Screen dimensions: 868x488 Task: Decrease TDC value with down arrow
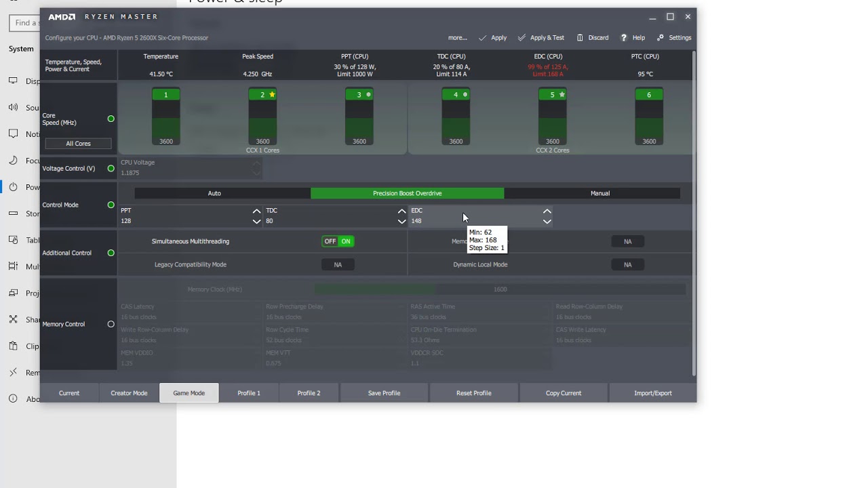click(401, 221)
